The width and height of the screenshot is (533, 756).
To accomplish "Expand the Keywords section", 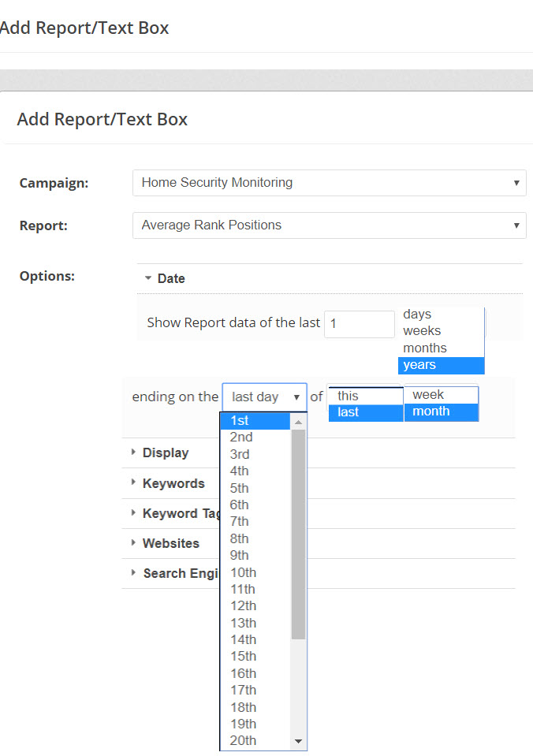I will pyautogui.click(x=173, y=483).
